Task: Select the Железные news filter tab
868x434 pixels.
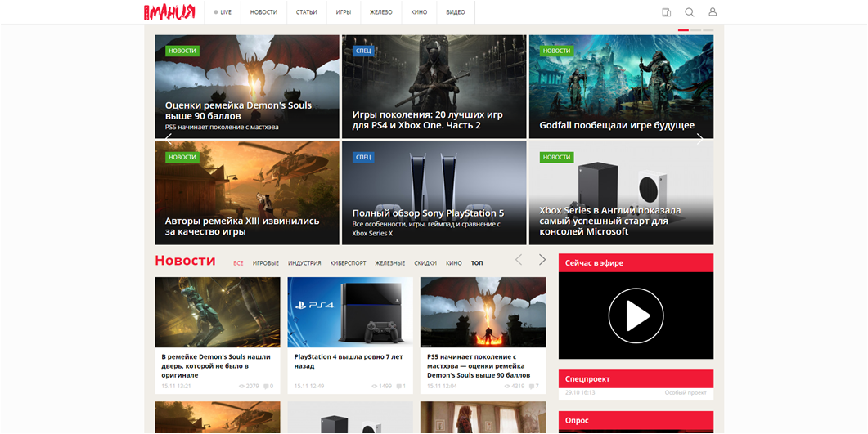Action: [x=390, y=263]
